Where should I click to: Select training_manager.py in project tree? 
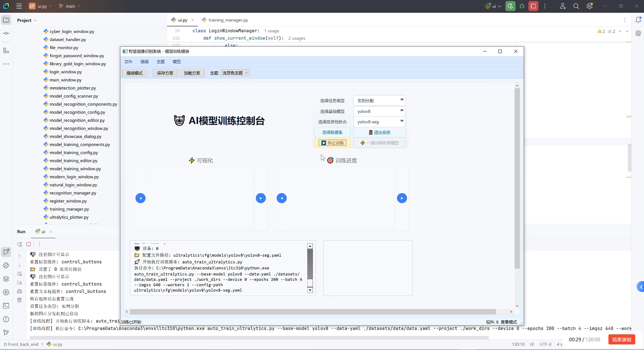point(69,209)
